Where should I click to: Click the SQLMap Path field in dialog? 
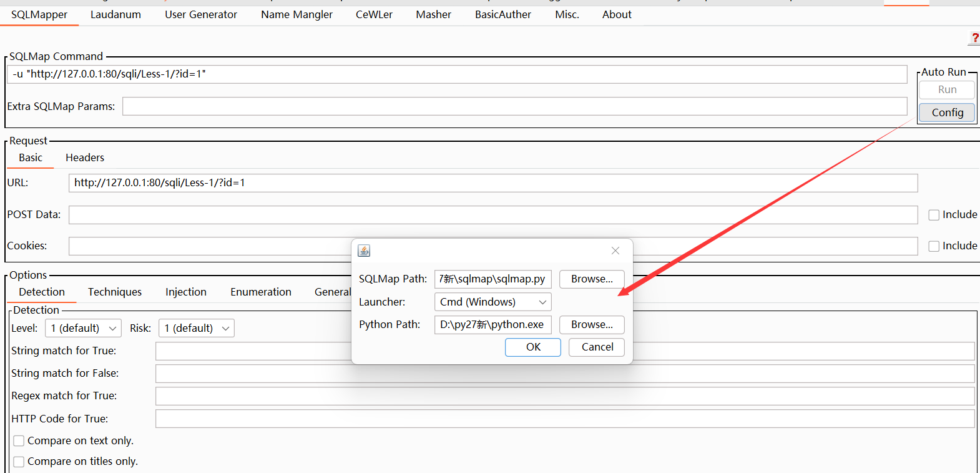493,279
